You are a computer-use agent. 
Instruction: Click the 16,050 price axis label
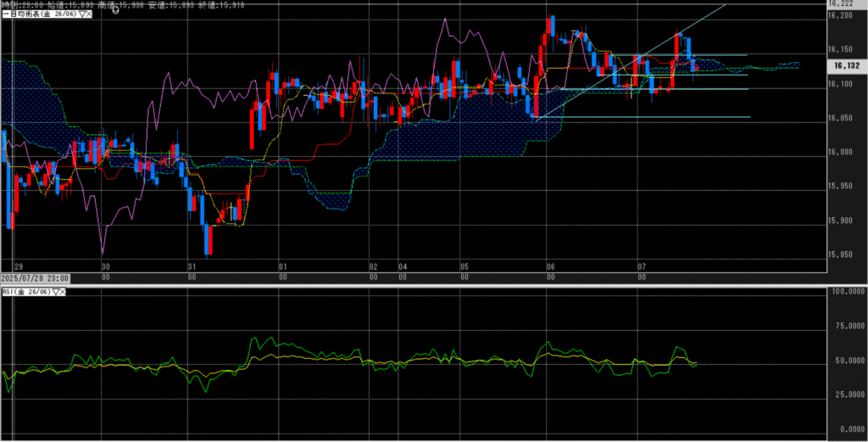pyautogui.click(x=840, y=119)
